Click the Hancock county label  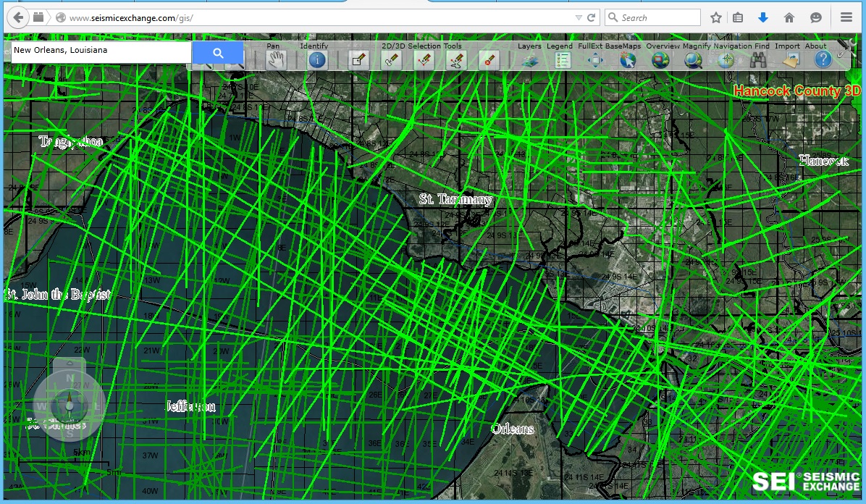coord(823,161)
